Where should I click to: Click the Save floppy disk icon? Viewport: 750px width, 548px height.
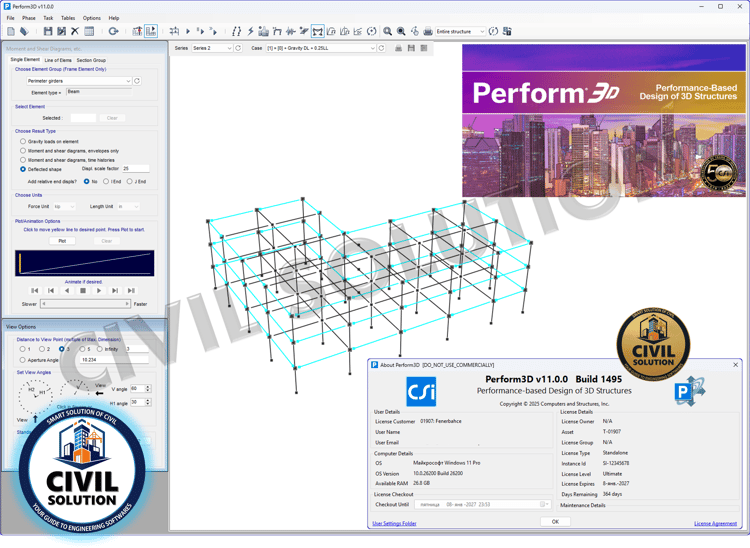point(48,31)
